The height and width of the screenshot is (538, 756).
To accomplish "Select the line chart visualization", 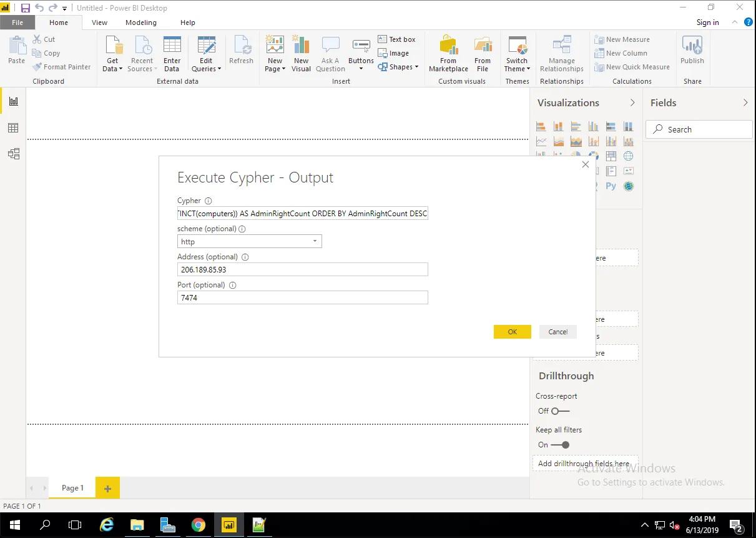I will (541, 141).
